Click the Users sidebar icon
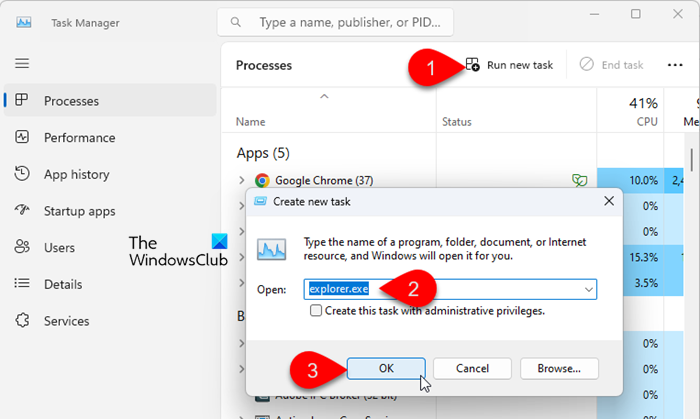700x419 pixels. pyautogui.click(x=22, y=247)
